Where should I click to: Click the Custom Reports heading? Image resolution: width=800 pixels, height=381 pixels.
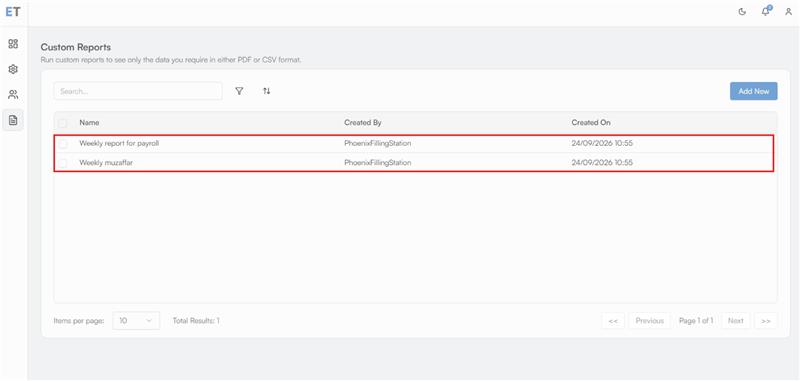pos(76,47)
